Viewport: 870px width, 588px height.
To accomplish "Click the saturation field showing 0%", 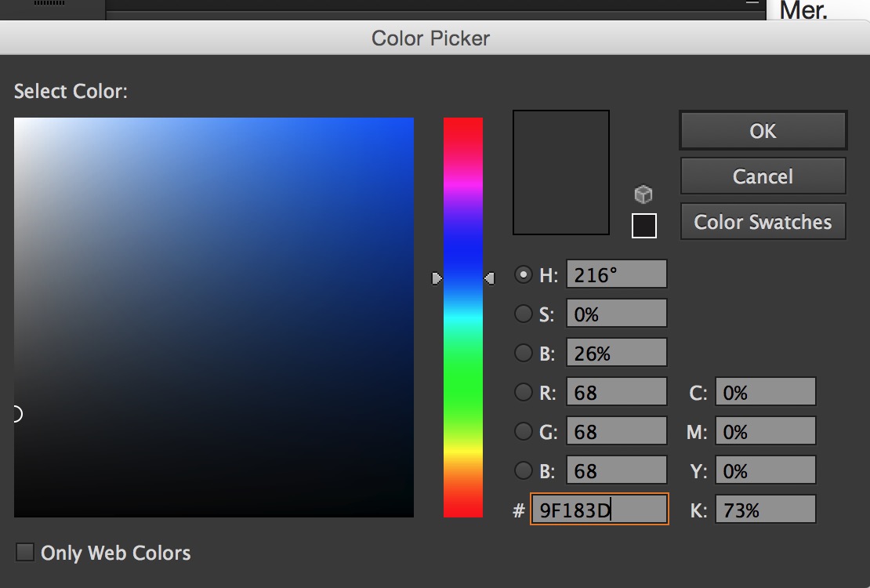I will pyautogui.click(x=616, y=314).
